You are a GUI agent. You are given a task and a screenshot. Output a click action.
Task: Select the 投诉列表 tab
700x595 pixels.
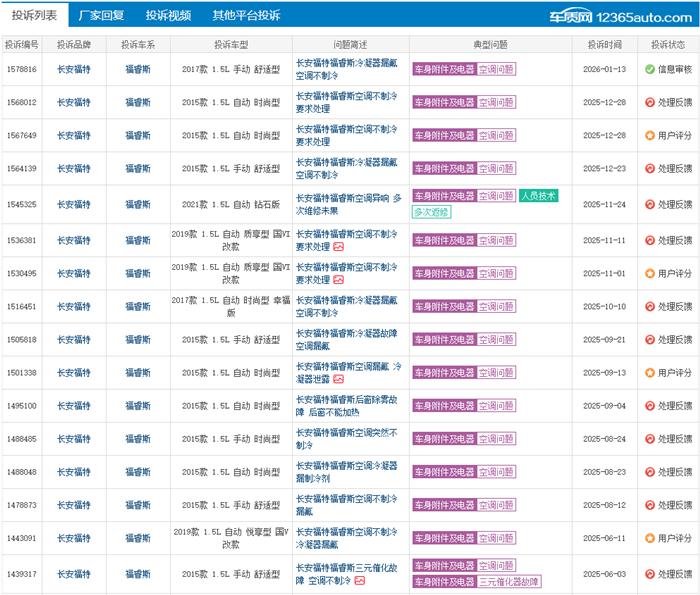[x=34, y=16]
